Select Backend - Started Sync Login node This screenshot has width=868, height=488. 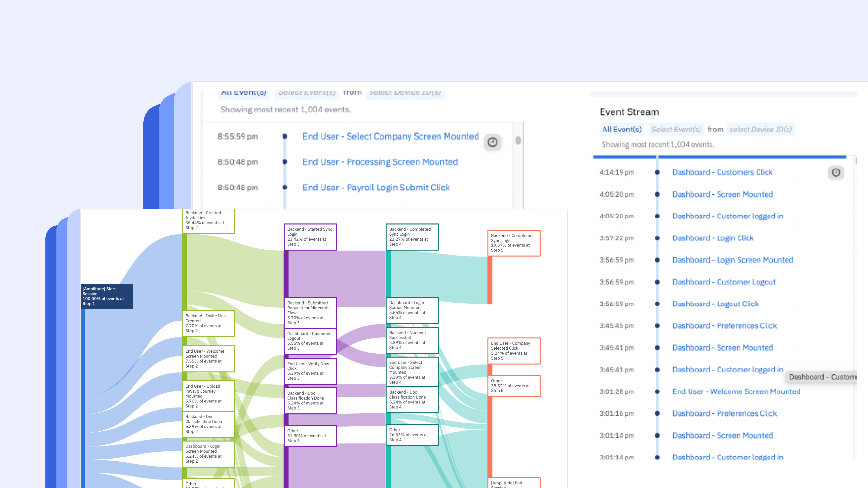(x=310, y=237)
